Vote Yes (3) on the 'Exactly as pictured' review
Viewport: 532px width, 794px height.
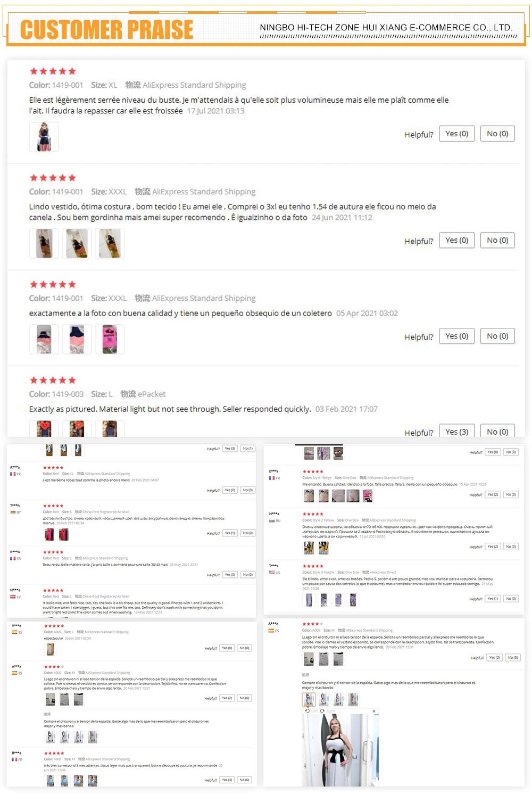457,431
